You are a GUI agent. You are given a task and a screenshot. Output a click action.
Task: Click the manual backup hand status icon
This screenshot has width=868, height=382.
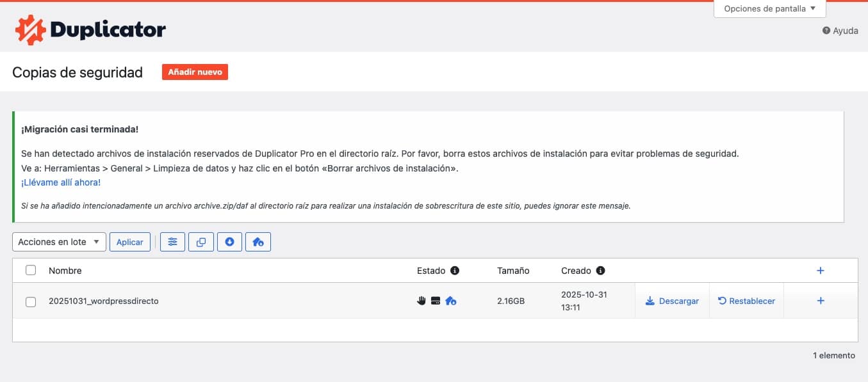click(422, 301)
